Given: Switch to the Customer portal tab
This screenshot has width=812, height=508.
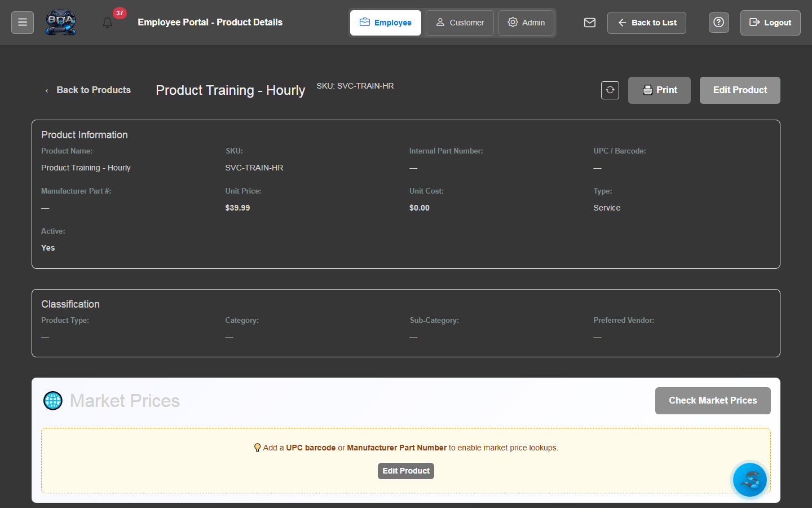Looking at the screenshot, I should pyautogui.click(x=460, y=23).
